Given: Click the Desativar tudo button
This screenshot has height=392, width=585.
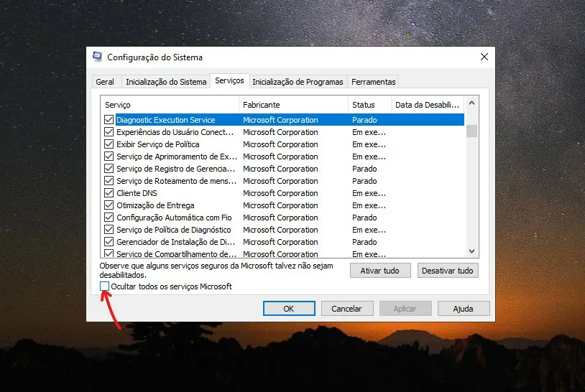Looking at the screenshot, I should point(447,271).
